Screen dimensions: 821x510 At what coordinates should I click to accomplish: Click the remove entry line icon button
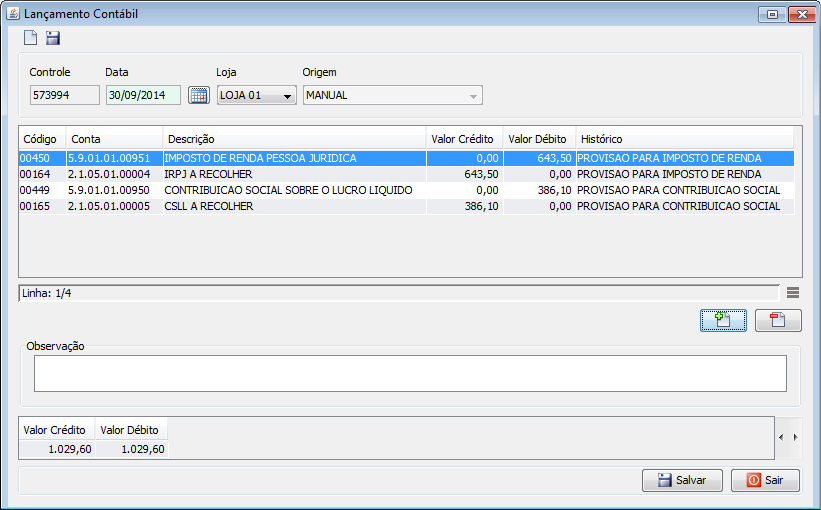click(778, 320)
